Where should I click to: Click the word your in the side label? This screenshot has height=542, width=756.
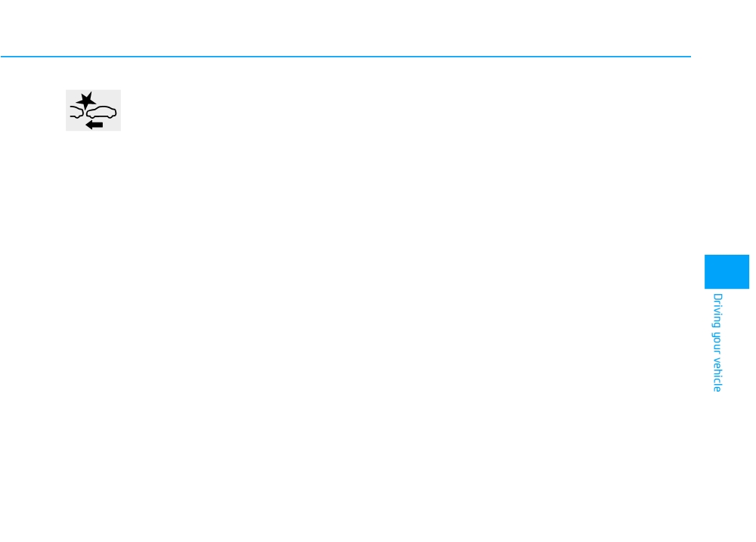(717, 343)
